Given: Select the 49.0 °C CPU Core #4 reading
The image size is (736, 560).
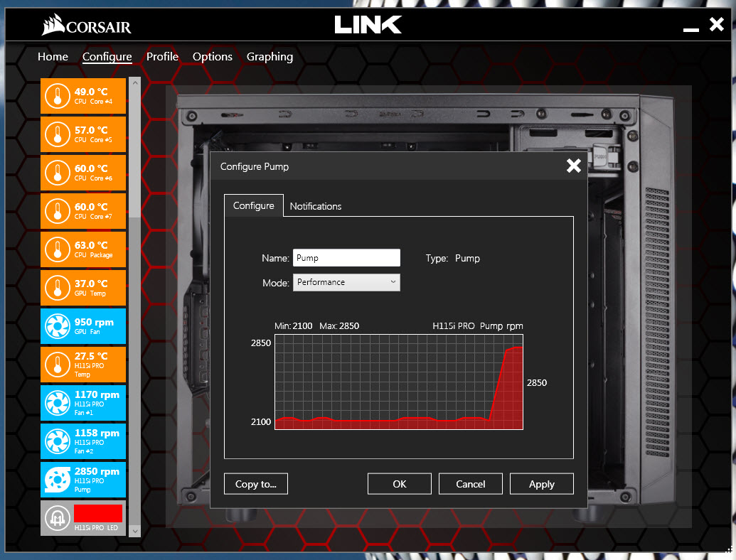Looking at the screenshot, I should point(83,96).
